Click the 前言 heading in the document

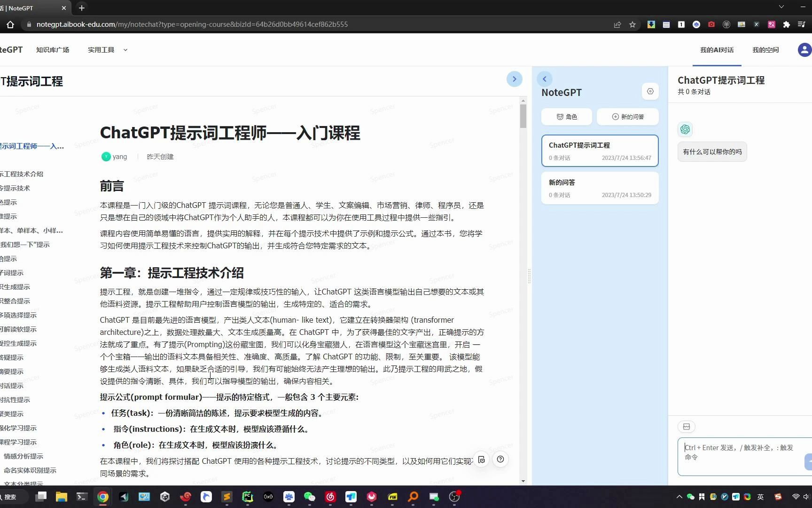[x=112, y=186]
